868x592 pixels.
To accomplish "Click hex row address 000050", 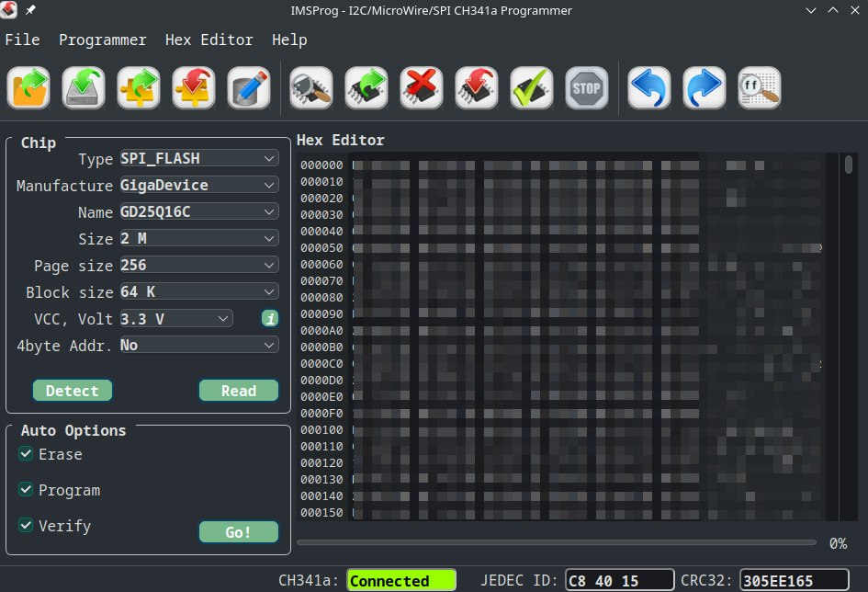I will (321, 248).
